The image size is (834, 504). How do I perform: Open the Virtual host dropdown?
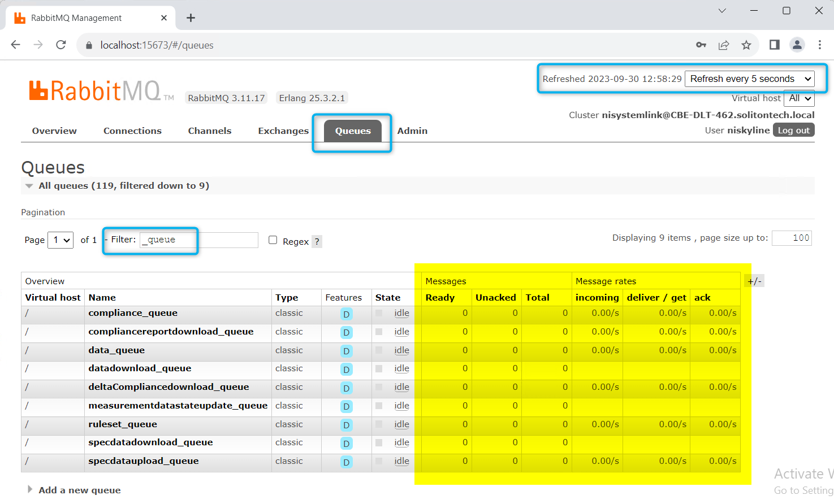coord(799,98)
